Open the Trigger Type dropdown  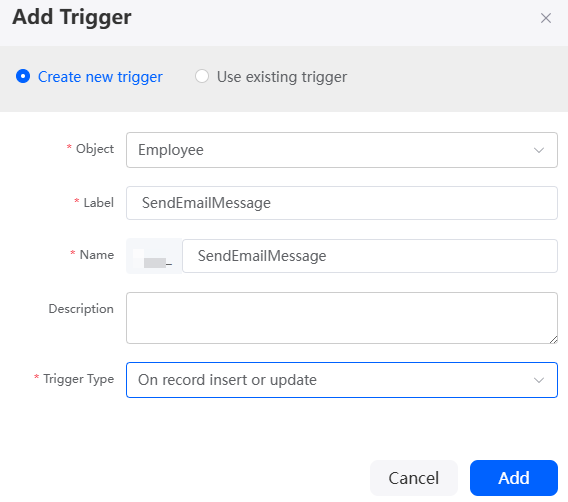[x=342, y=380]
